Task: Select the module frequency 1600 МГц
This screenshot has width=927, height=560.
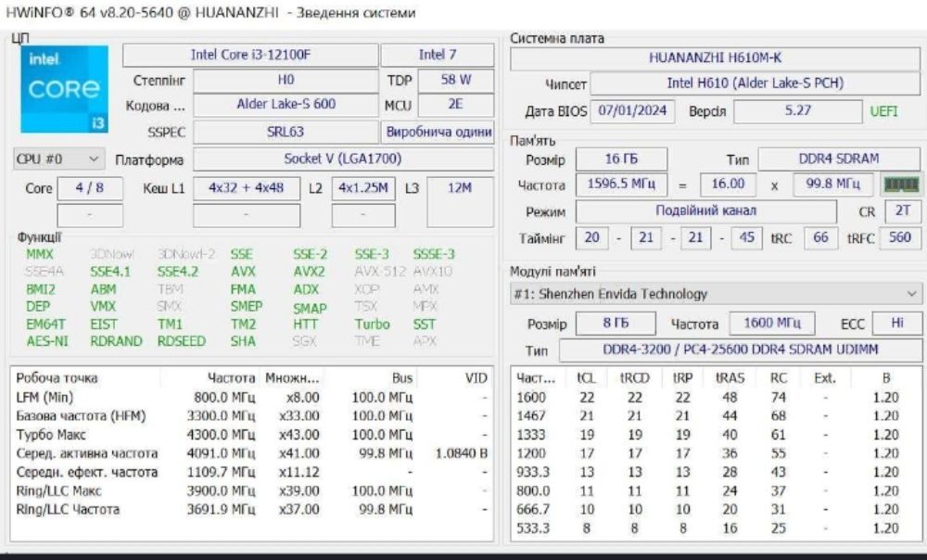Action: (x=772, y=324)
